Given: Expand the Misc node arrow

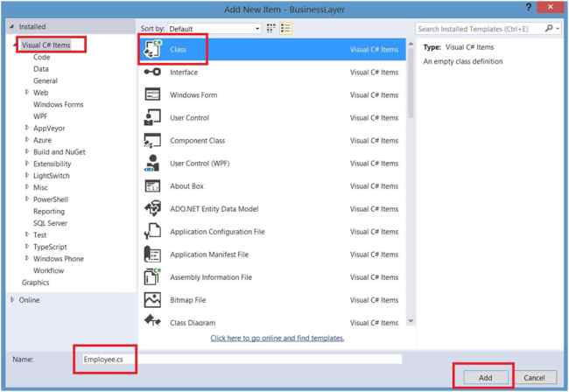Looking at the screenshot, I should (x=27, y=187).
